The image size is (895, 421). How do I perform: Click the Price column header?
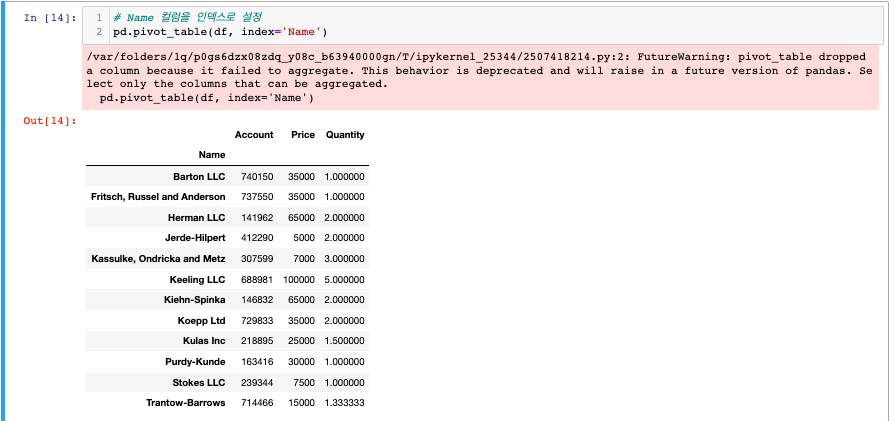(x=303, y=135)
